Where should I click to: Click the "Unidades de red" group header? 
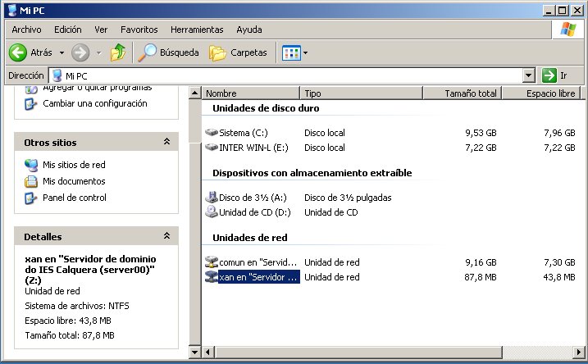tap(250, 238)
